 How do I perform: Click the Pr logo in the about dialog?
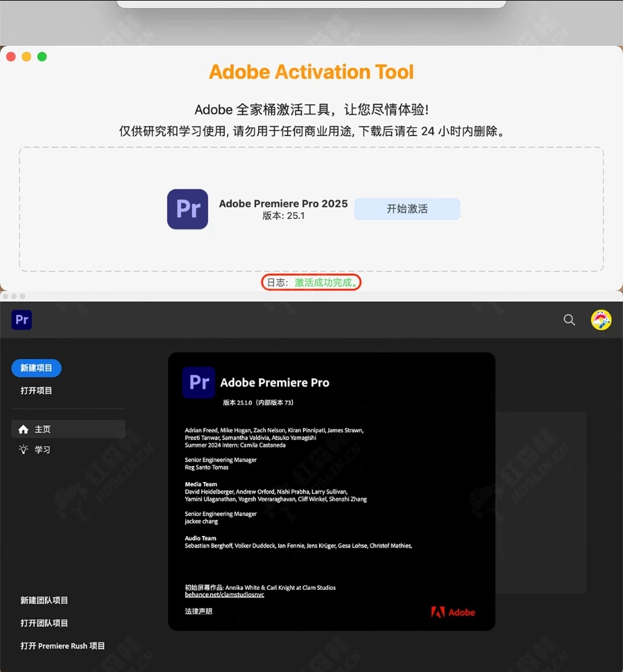click(199, 382)
